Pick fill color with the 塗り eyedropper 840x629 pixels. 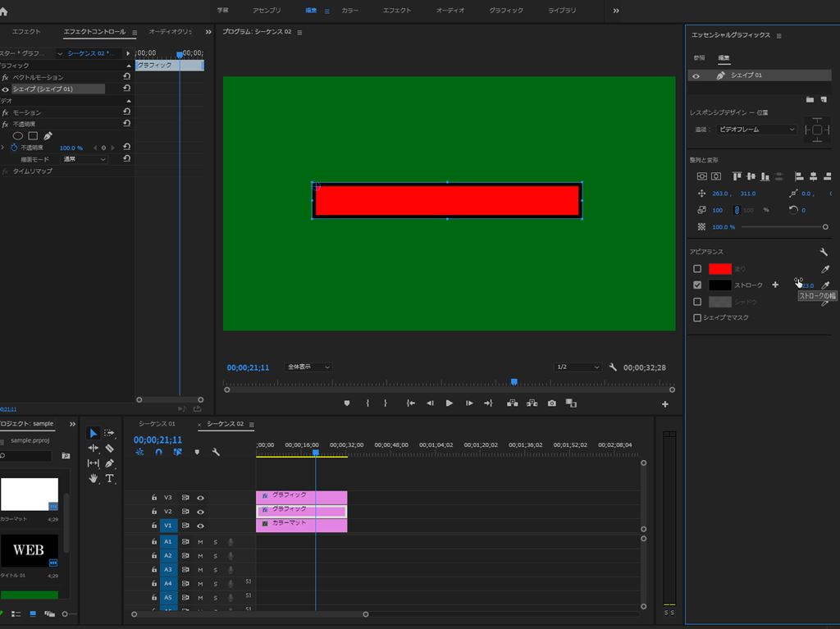tap(825, 269)
